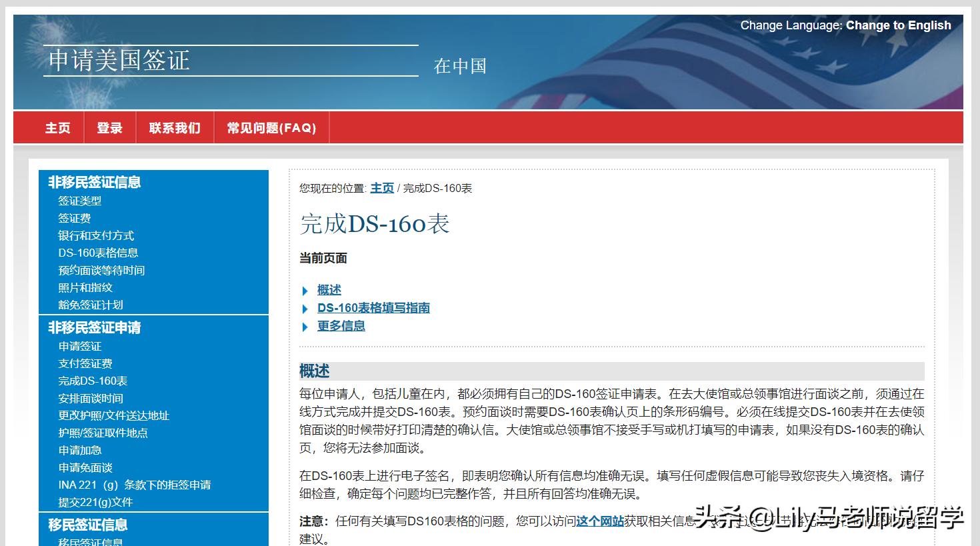The height and width of the screenshot is (546, 980).
Task: Go back via 主页 breadcrumb link
Action: coord(382,188)
